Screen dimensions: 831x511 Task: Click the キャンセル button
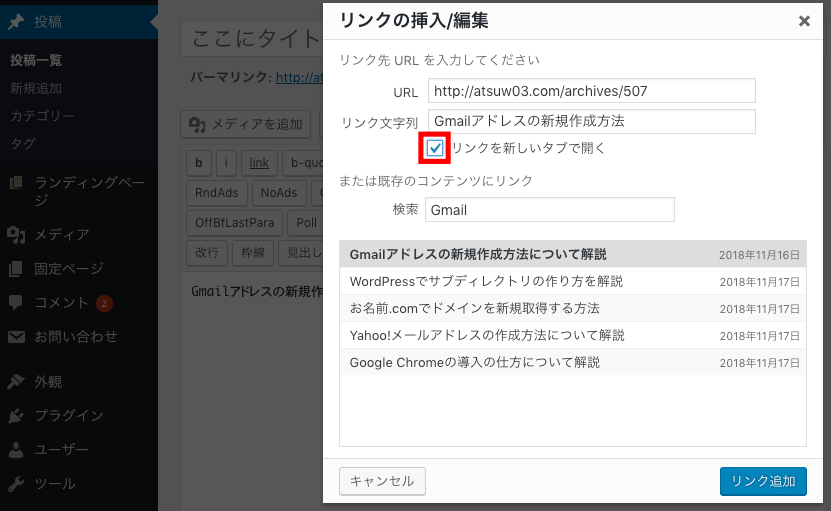(382, 481)
